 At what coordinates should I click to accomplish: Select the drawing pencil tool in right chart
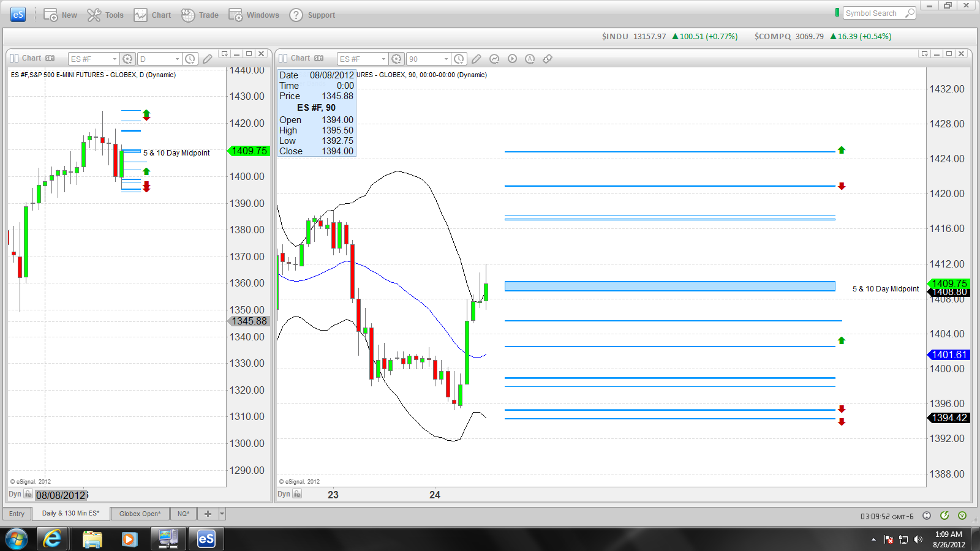tap(477, 59)
